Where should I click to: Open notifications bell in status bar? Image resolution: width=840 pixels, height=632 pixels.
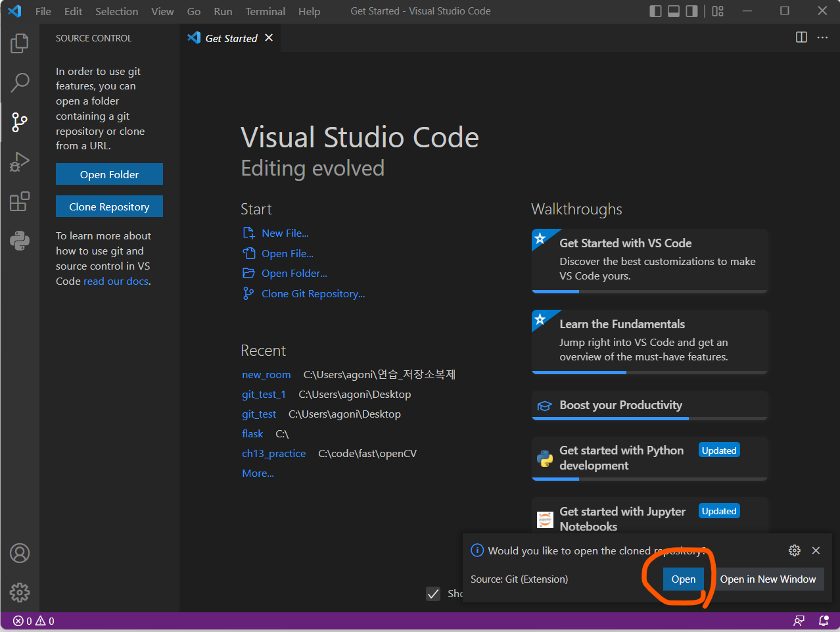[x=824, y=621]
